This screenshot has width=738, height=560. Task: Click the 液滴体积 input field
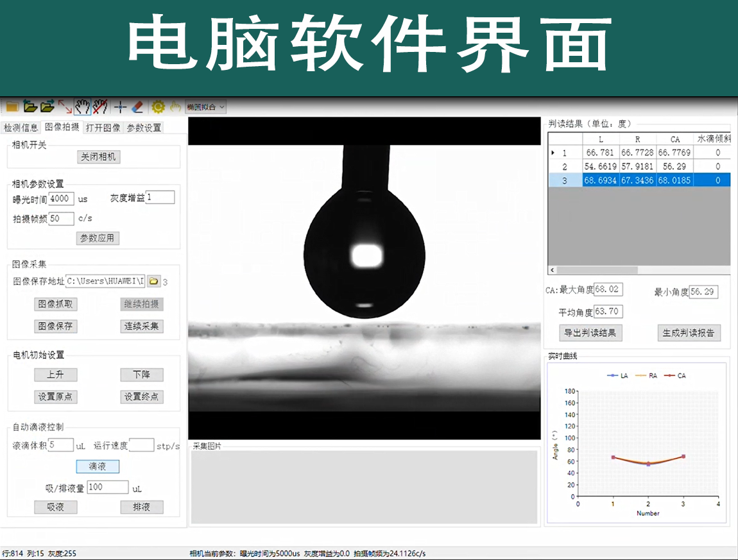point(61,445)
